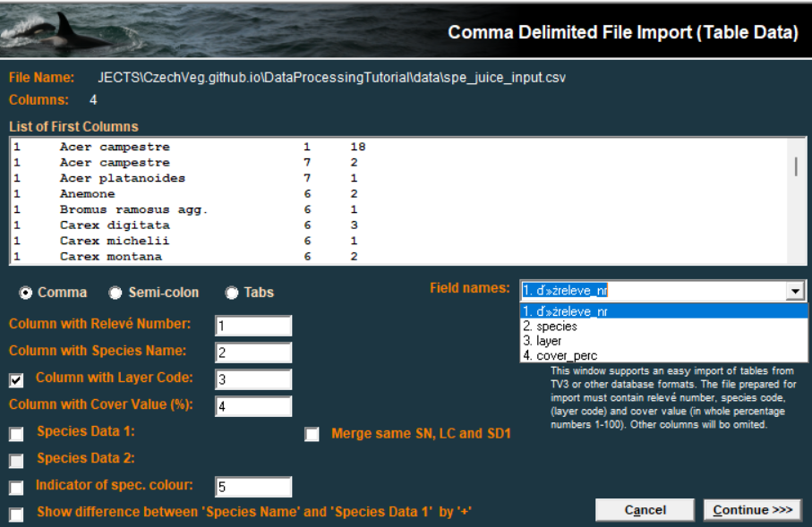Pick '3. layer' from field names list
This screenshot has height=527, width=812.
click(x=543, y=341)
